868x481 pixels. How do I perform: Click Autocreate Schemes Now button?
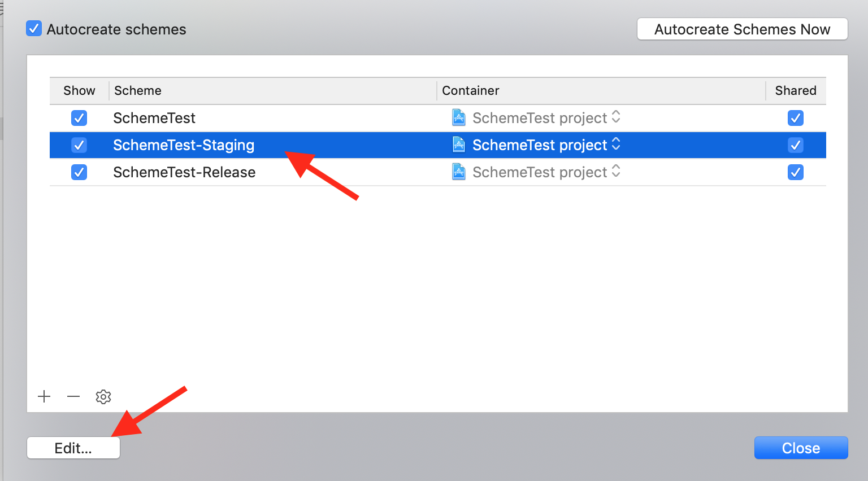point(742,29)
